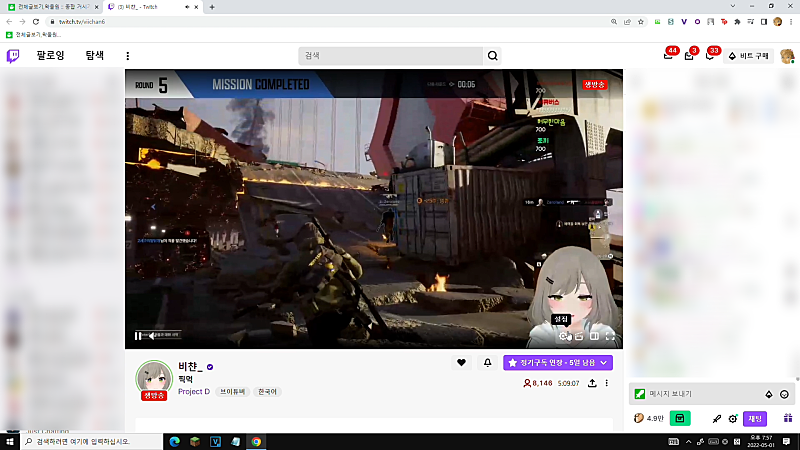Open chat settings gear icon
This screenshot has width=800, height=450.
click(733, 419)
